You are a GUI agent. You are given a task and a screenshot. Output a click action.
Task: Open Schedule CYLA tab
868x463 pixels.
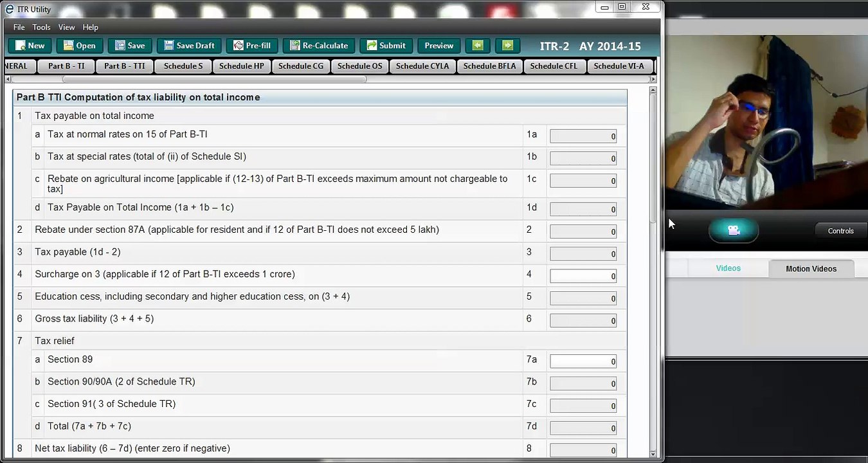[422, 66]
